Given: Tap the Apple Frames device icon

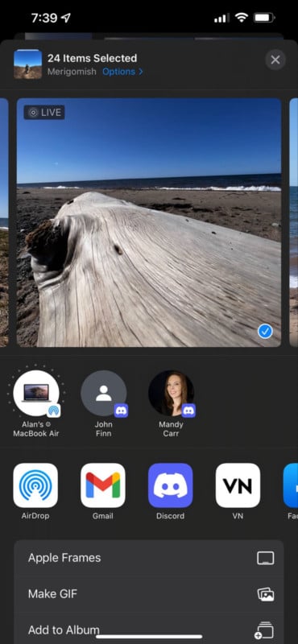Looking at the screenshot, I should 266,558.
